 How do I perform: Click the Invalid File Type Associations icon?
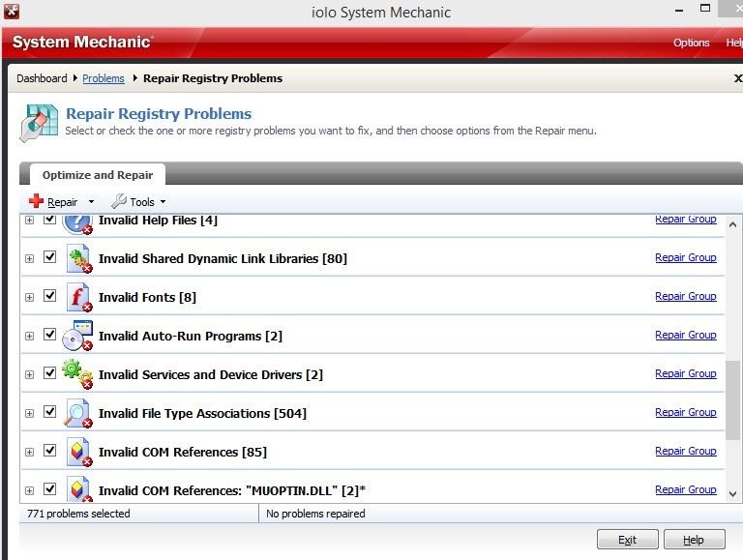[78, 413]
